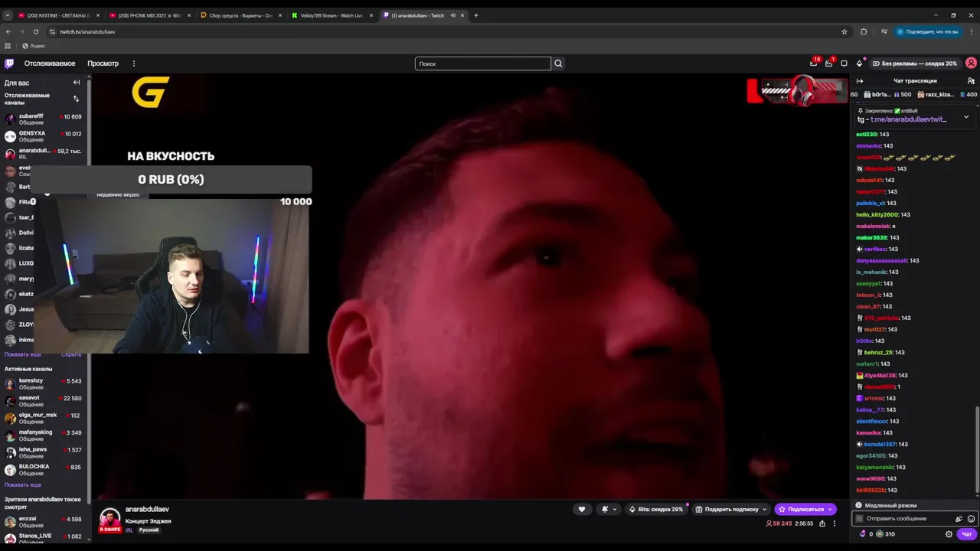980x551 pixels.
Task: Open browser extensions puzzle icon
Action: (x=864, y=31)
